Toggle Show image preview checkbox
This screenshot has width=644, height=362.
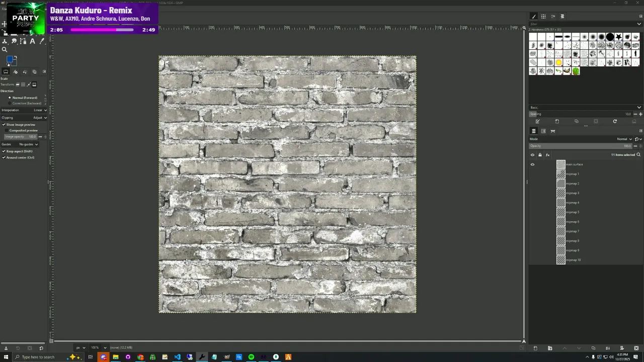[19, 125]
